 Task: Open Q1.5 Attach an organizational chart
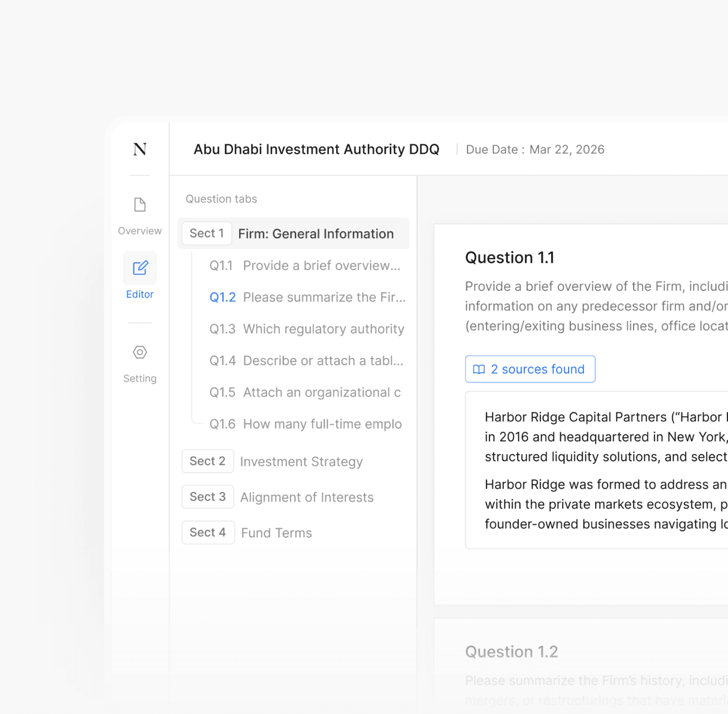point(305,392)
